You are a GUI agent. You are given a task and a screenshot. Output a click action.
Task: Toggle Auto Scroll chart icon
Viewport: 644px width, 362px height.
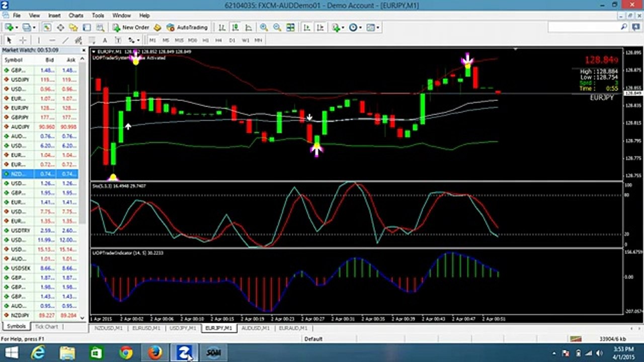pos(306,27)
